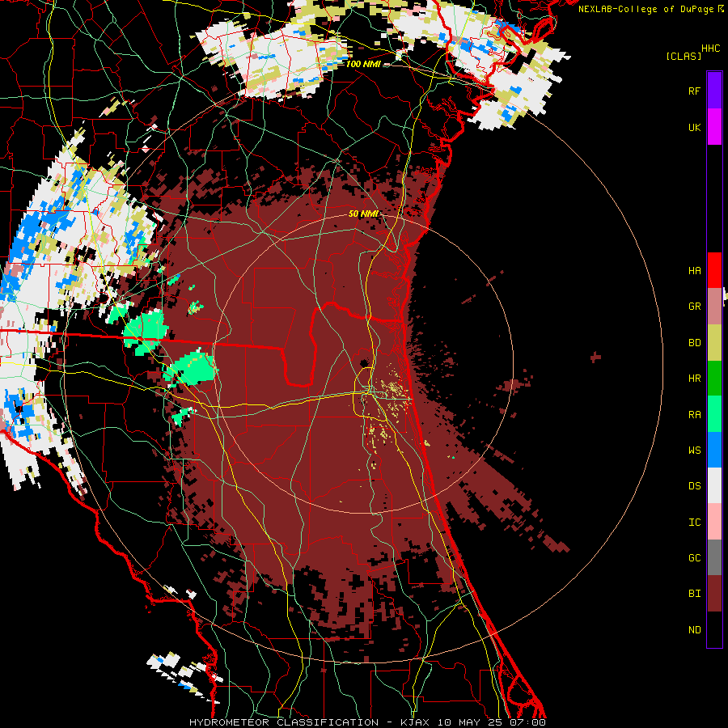The height and width of the screenshot is (728, 728).
Task: Click the GC gray legend swatch
Action: coord(714,557)
